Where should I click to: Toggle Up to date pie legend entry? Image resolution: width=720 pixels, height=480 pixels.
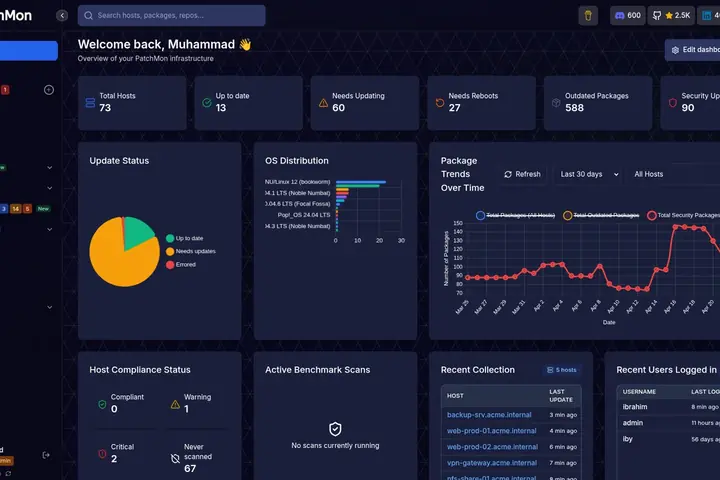[x=185, y=238]
